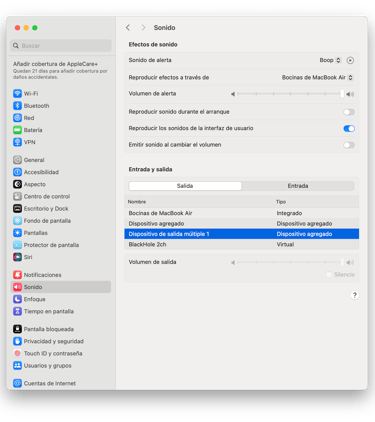Click low-volume speaker icon beside Volumen de alerta
Viewport: 375px width, 422px height.
click(x=233, y=94)
